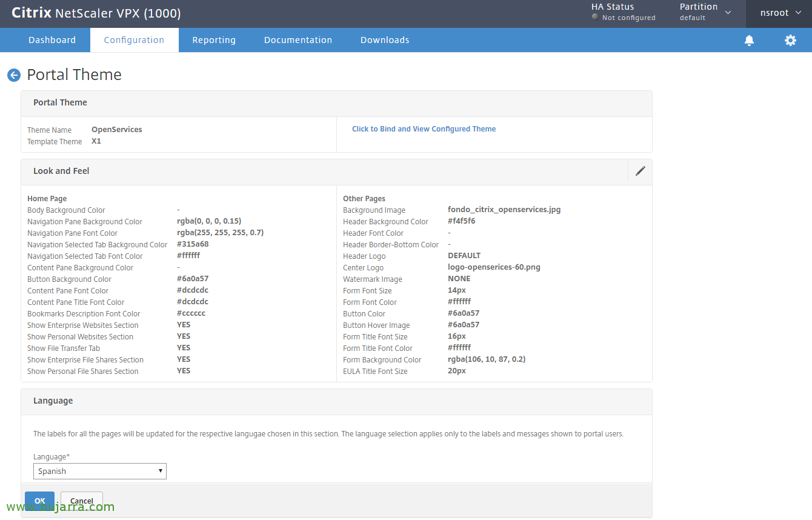Select the Button Background Color value #6a0a57
The width and height of the screenshot is (812, 520).
pos(193,279)
